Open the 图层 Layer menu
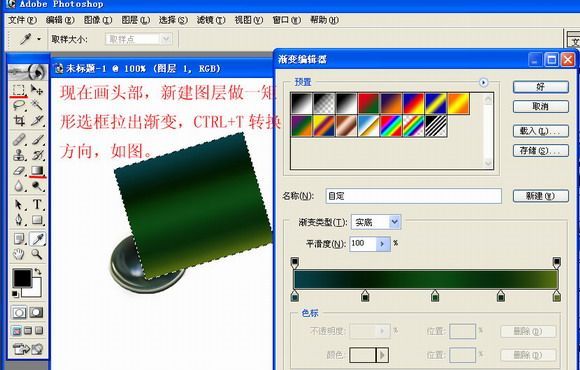580x370 pixels. (x=135, y=20)
